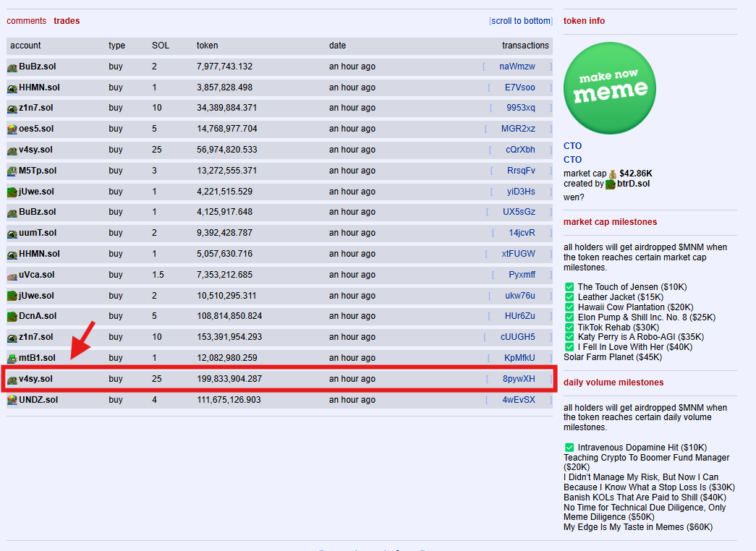This screenshot has height=551, width=756.
Task: Open transaction naWmzw
Action: point(517,67)
